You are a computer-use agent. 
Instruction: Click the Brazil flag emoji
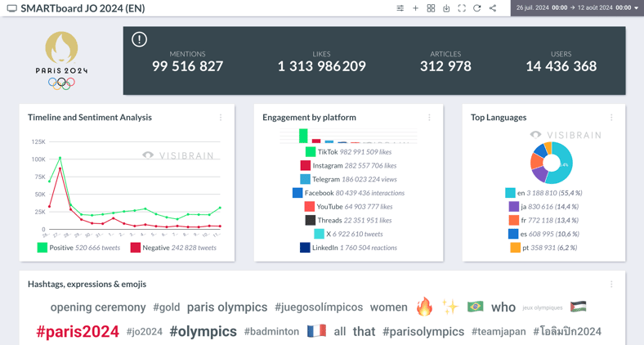point(475,307)
